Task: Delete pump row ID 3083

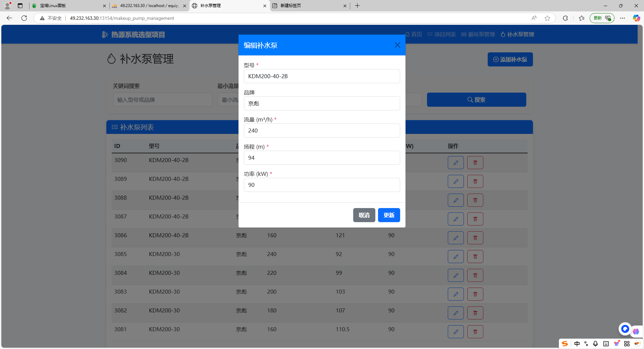Action: point(475,294)
